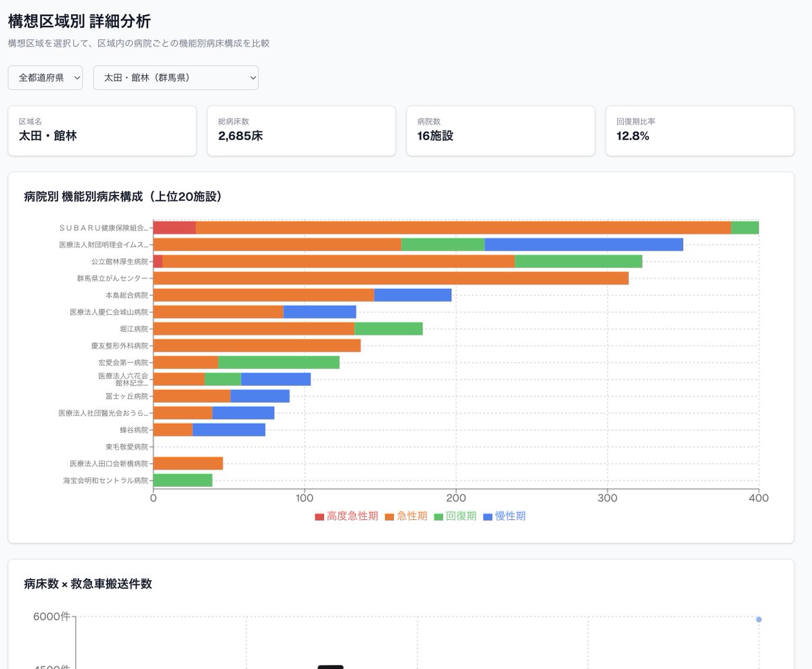812x669 pixels.
Task: Click the 冨士ヶ丘病院 axis label
Action: click(127, 396)
